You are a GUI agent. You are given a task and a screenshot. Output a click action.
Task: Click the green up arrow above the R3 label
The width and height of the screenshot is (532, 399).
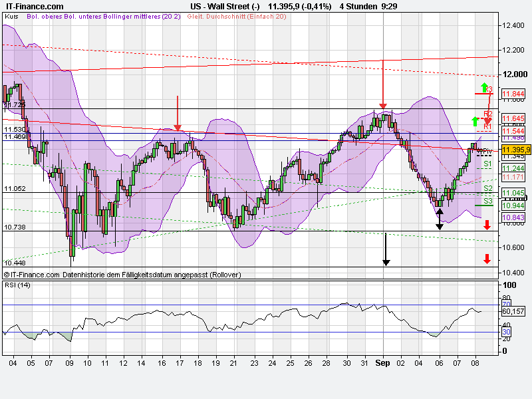point(483,86)
